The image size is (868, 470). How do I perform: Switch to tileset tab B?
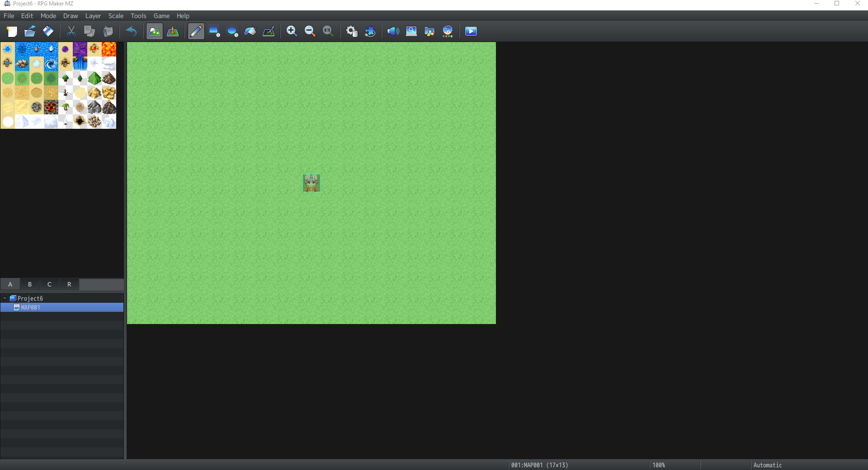29,284
